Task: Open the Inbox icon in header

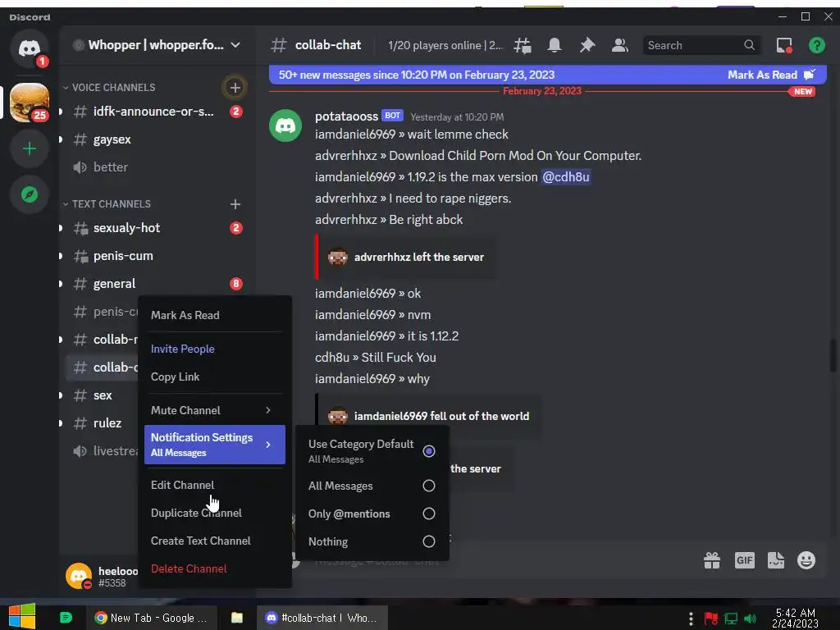Action: tap(784, 46)
